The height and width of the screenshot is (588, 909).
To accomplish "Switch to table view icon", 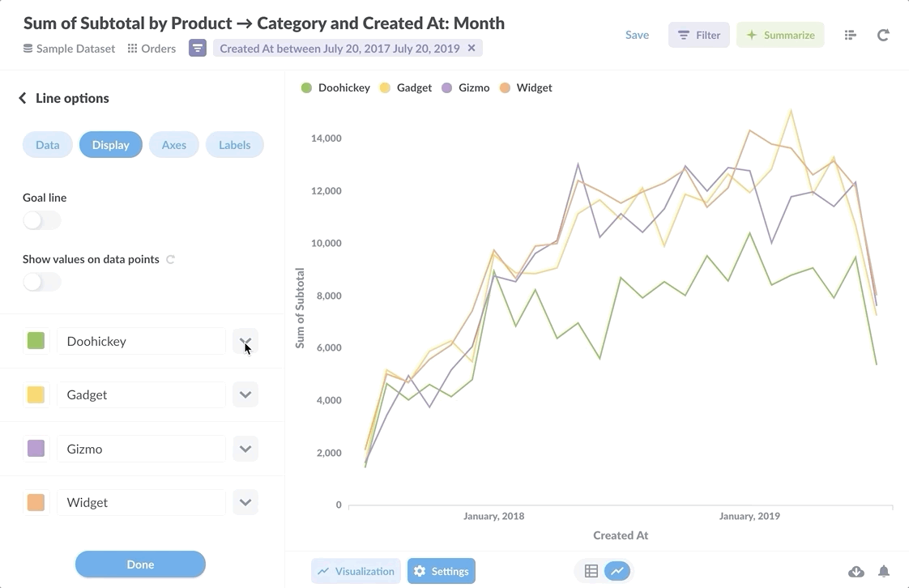I will [x=591, y=571].
